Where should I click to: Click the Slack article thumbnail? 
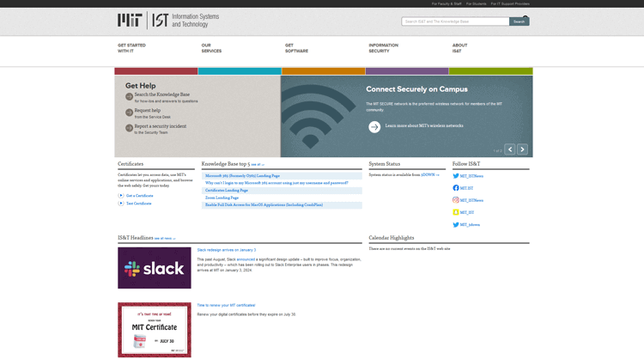coord(155,268)
